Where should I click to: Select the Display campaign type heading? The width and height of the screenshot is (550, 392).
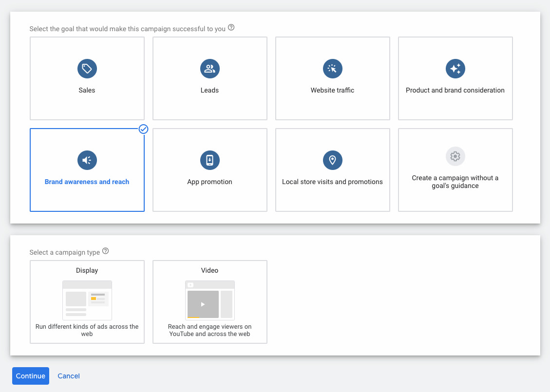pos(87,270)
